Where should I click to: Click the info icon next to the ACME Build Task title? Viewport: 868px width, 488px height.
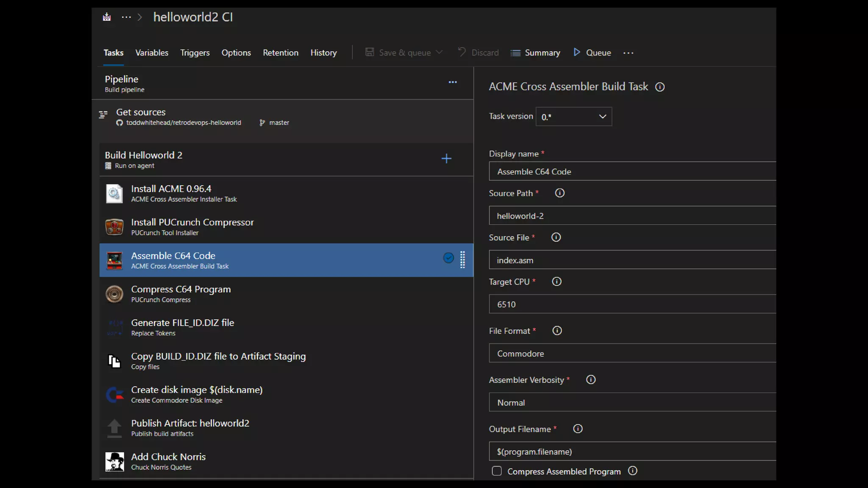coord(659,87)
